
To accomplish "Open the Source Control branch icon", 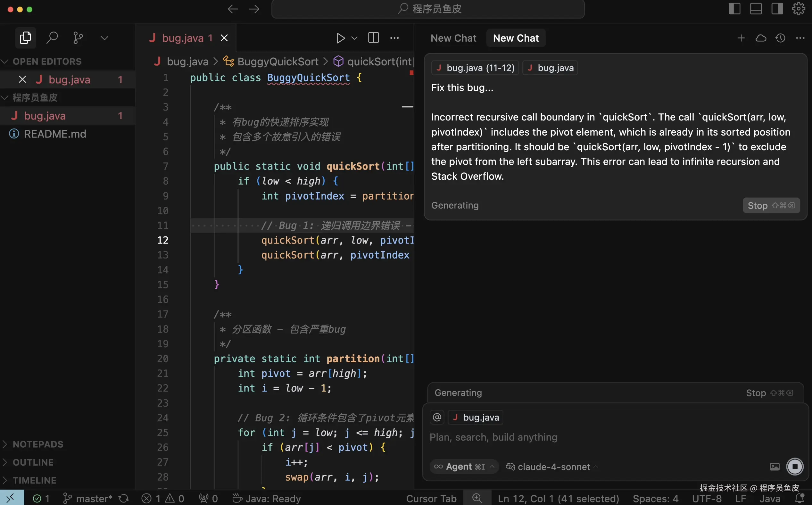I will point(78,38).
